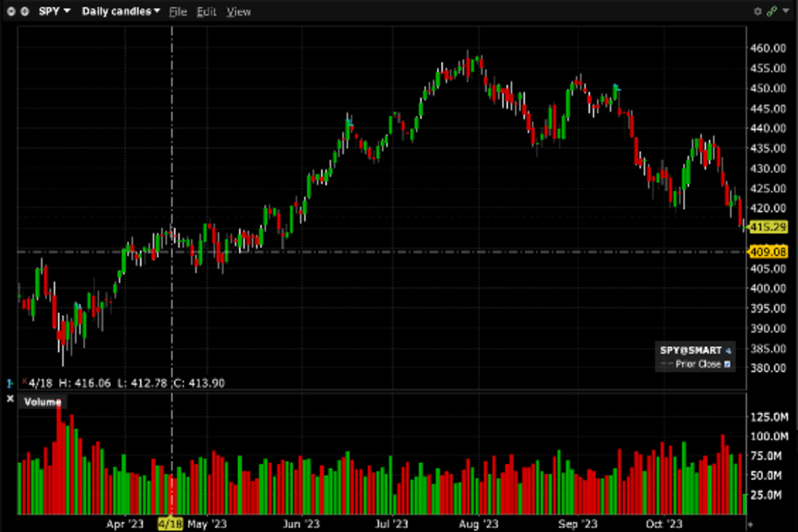The image size is (798, 532).
Task: Click the small red X beside the 4/18 readout
Action: pyautogui.click(x=25, y=381)
